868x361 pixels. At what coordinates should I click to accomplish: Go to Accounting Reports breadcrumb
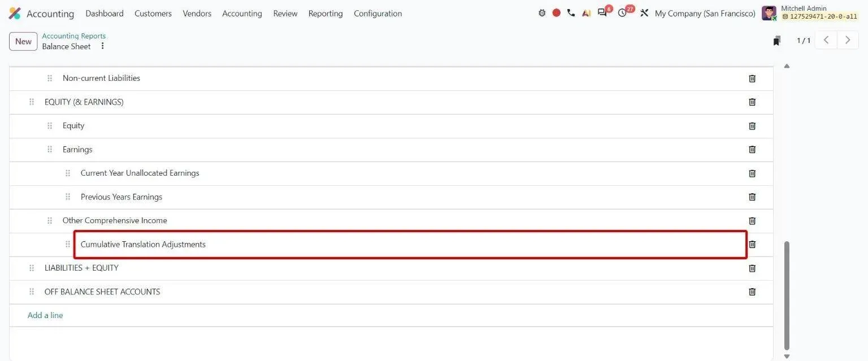tap(74, 36)
